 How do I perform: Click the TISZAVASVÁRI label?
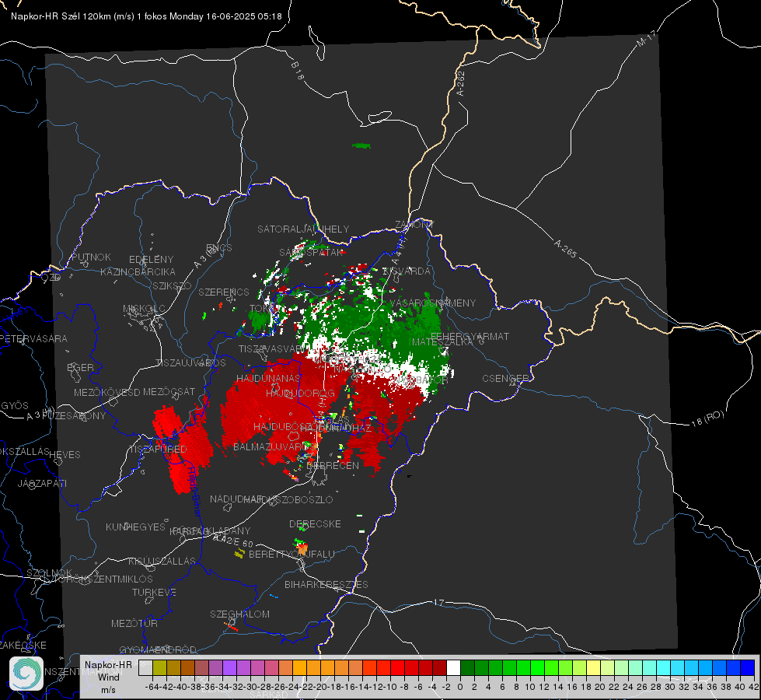coord(272,348)
